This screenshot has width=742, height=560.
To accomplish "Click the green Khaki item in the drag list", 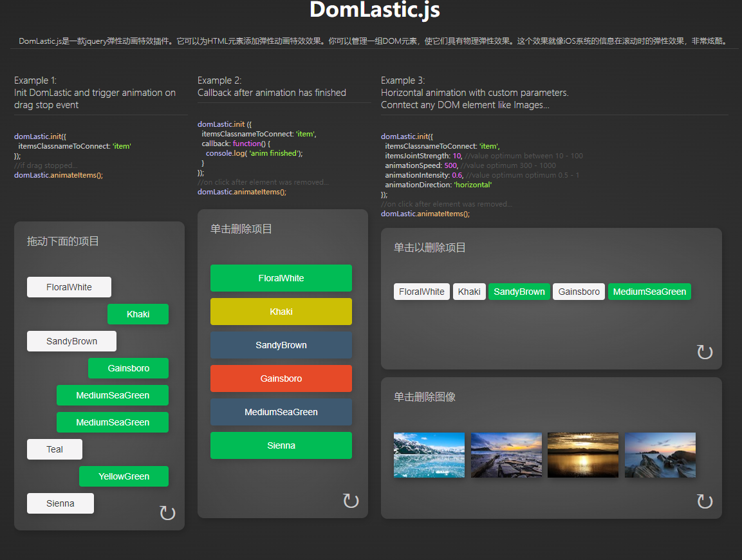I will (138, 314).
